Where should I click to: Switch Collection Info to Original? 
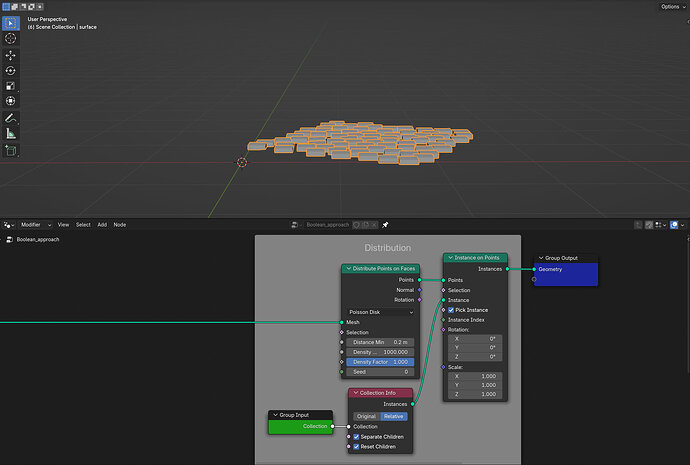point(367,416)
